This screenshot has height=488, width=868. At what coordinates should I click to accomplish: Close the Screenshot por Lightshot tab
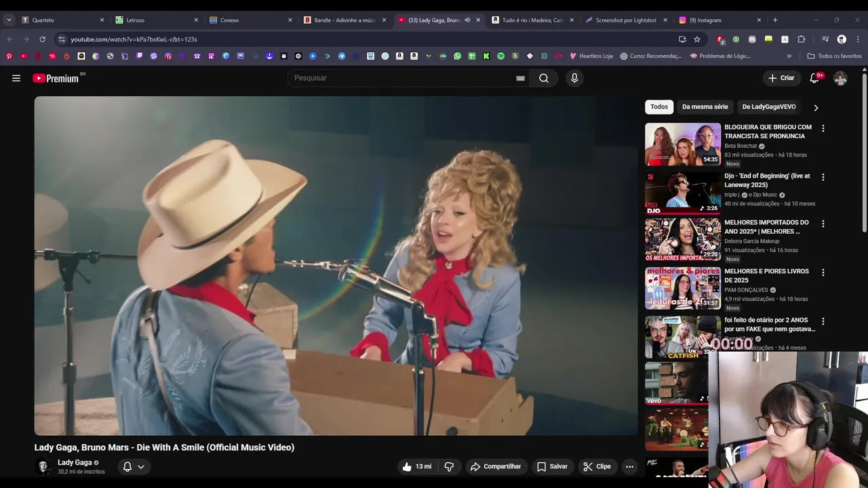pos(665,20)
